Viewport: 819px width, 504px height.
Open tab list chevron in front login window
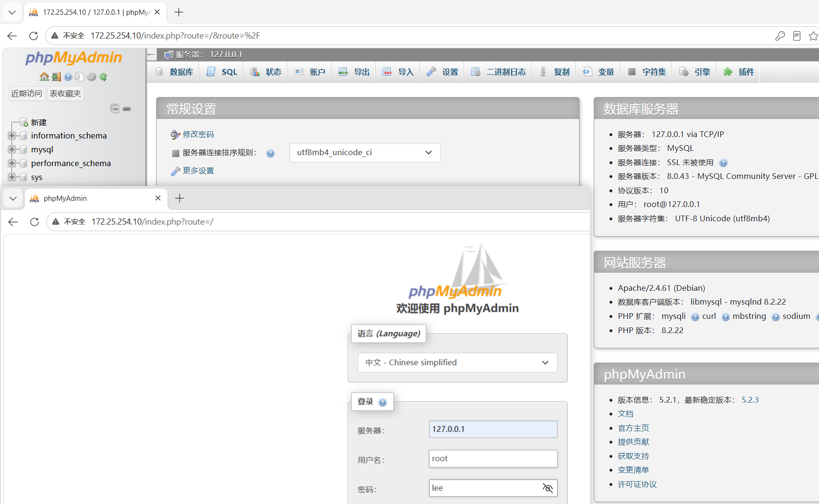(x=13, y=198)
